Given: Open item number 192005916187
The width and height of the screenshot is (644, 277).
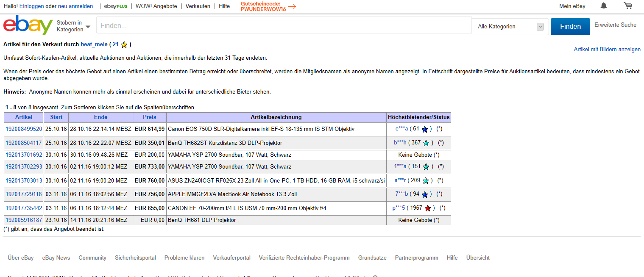Looking at the screenshot, I should 24,220.
